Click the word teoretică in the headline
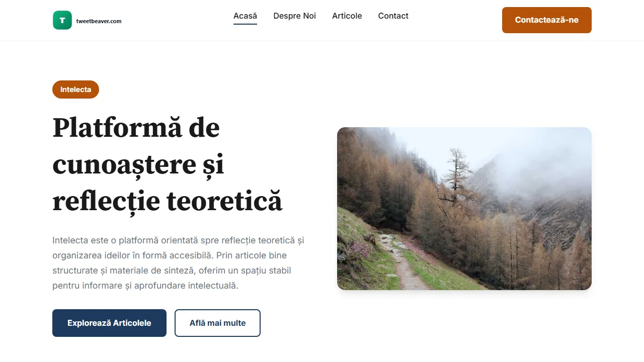Image resolution: width=644 pixels, height=362 pixels. [224, 201]
